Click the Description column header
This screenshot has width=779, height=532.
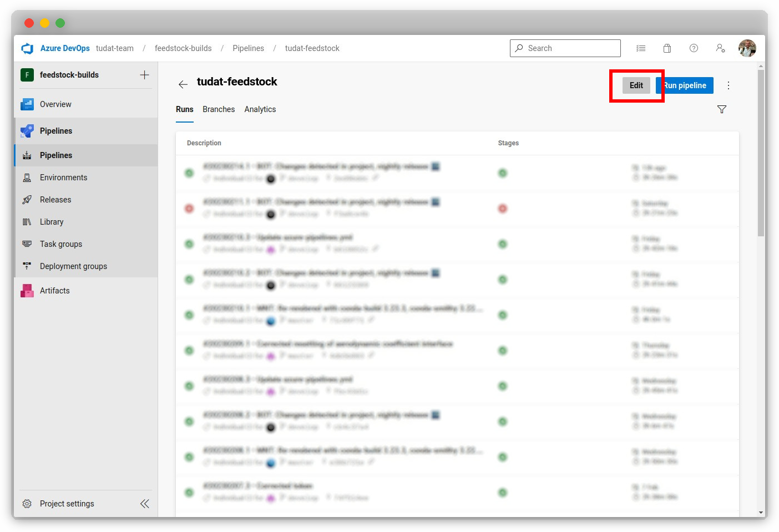click(x=204, y=143)
